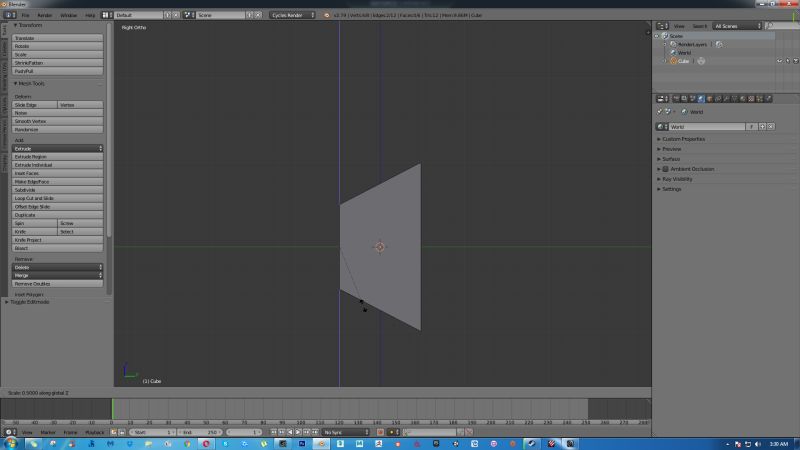Viewport: 800px width, 450px height.
Task: Toggle Cube visibility eye in outliner
Action: [x=779, y=61]
